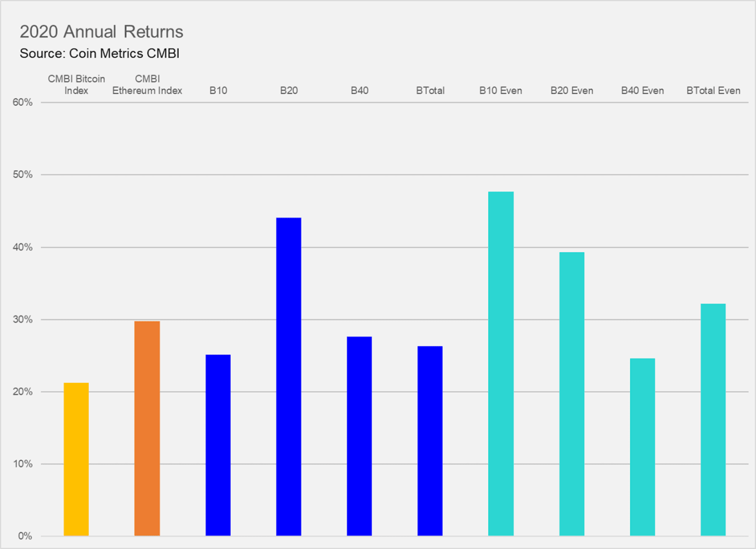Click the 60% y-axis label
Image resolution: width=756 pixels, height=549 pixels.
[23, 103]
